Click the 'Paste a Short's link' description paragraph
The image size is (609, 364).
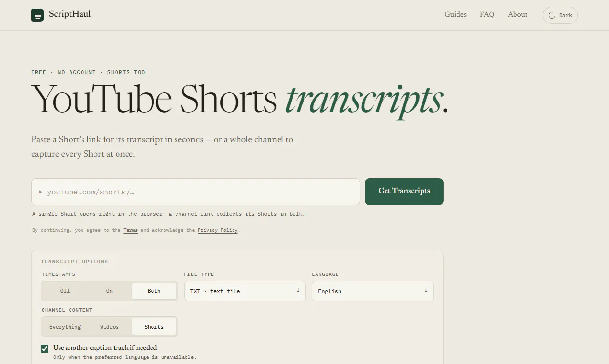tap(162, 147)
